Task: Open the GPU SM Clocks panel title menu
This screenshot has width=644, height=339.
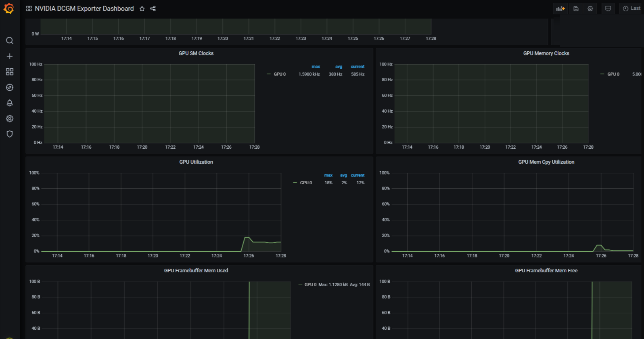Action: (196, 53)
